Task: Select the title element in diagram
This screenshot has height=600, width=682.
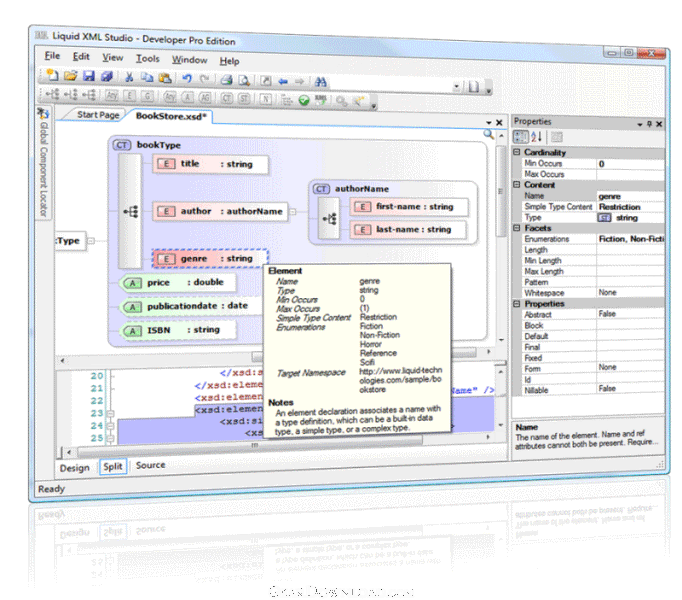Action: coord(211,164)
